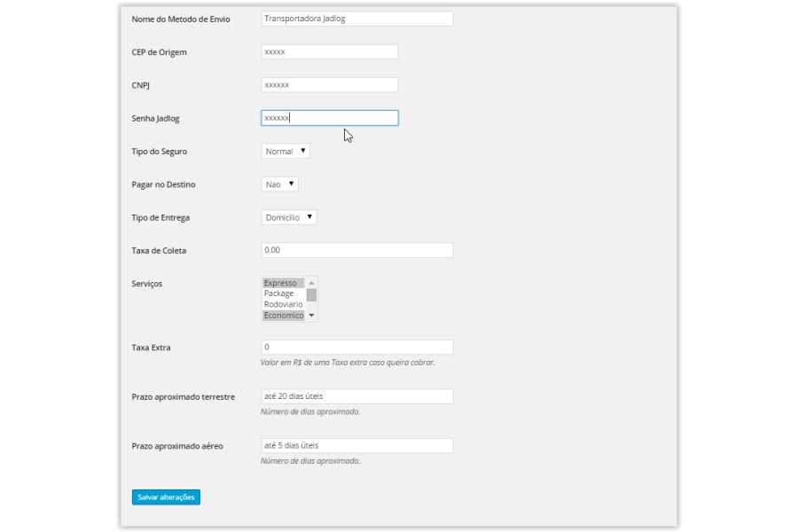
Task: Click the Serviços list scroll up arrow
Action: (x=311, y=283)
